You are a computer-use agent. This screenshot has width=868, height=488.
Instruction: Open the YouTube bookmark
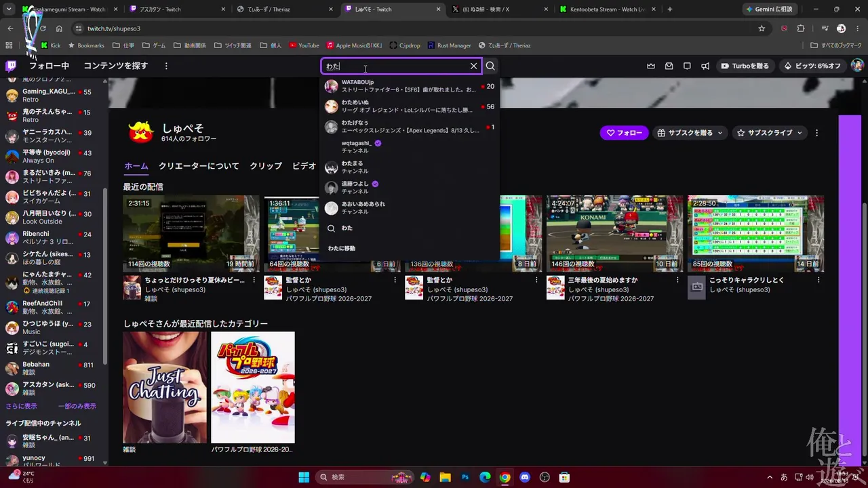[304, 45]
